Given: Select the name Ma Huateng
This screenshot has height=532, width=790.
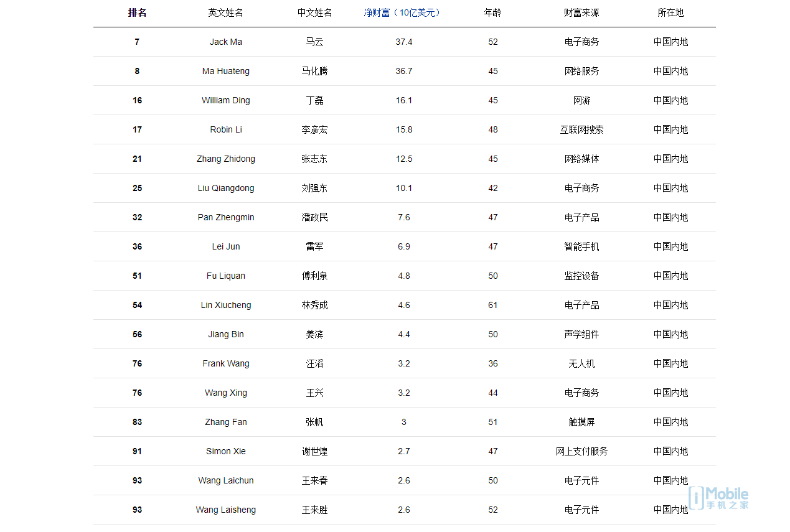Looking at the screenshot, I should (226, 71).
